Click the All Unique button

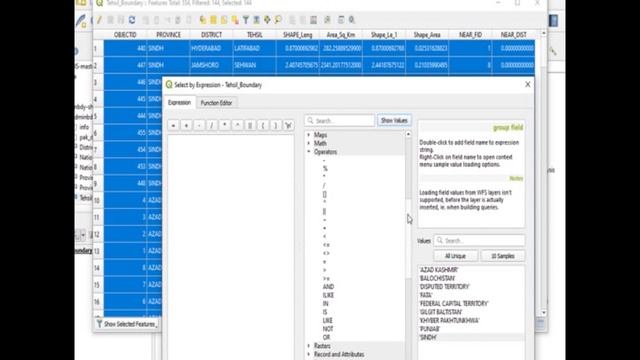[x=455, y=256]
